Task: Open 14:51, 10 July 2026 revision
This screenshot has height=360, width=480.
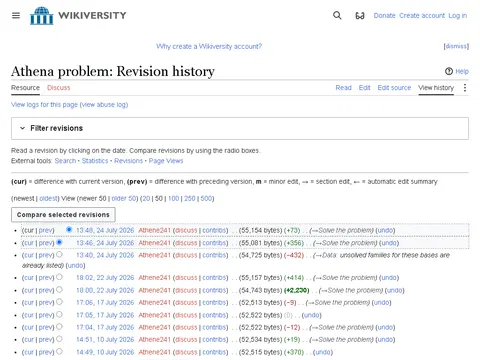Action: [105, 340]
